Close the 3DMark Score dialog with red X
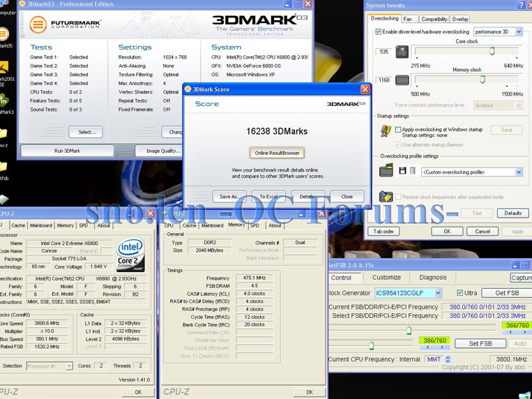The width and height of the screenshot is (532, 399). (365, 89)
